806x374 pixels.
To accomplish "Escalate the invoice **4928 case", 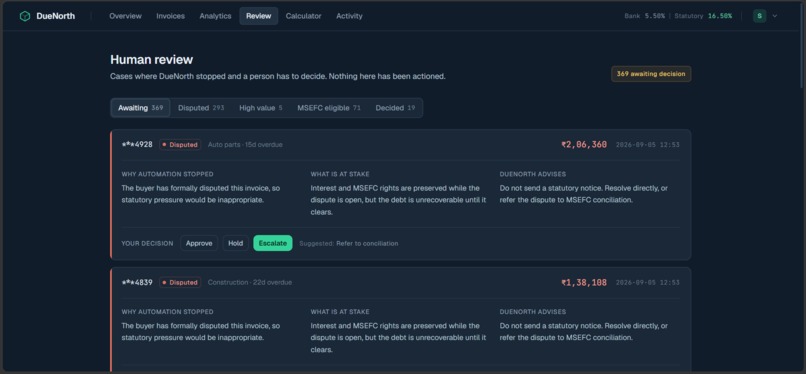I will pos(273,243).
